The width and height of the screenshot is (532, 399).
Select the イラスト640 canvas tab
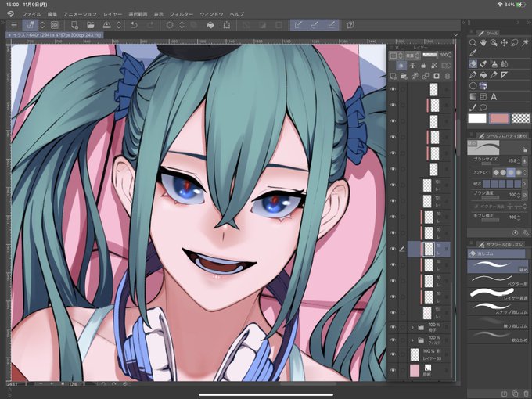tap(55, 35)
